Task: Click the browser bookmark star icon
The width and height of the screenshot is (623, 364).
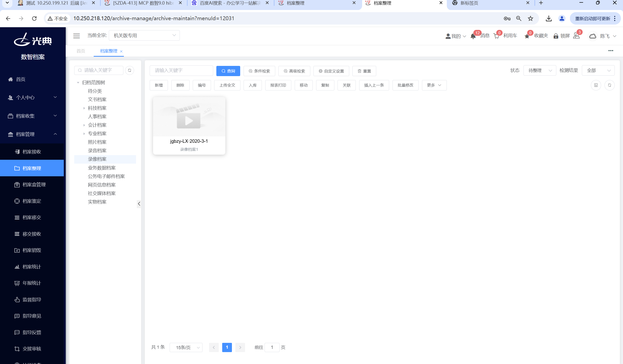Action: 531,18
